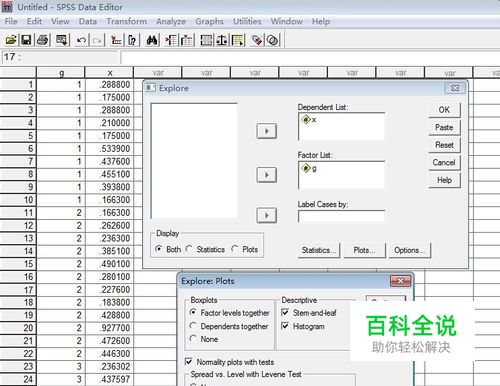
Task: Open the Graphs menu
Action: point(209,21)
